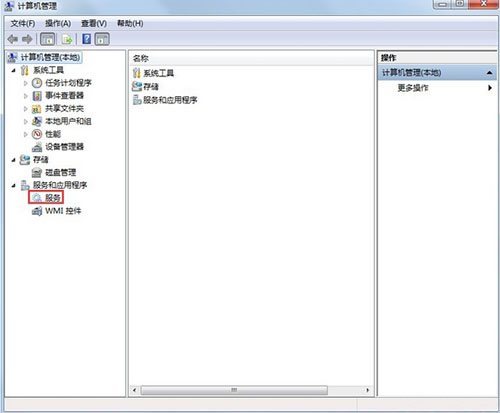500x413 pixels.
Task: Collapse 计算机管理(本地) section in actions pane
Action: coord(490,73)
